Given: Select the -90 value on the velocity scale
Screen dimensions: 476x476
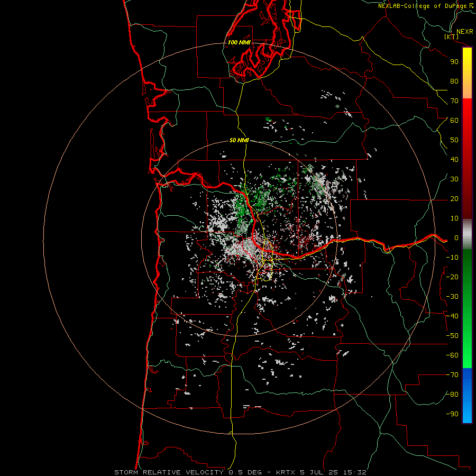Looking at the screenshot, I should click(x=452, y=414).
